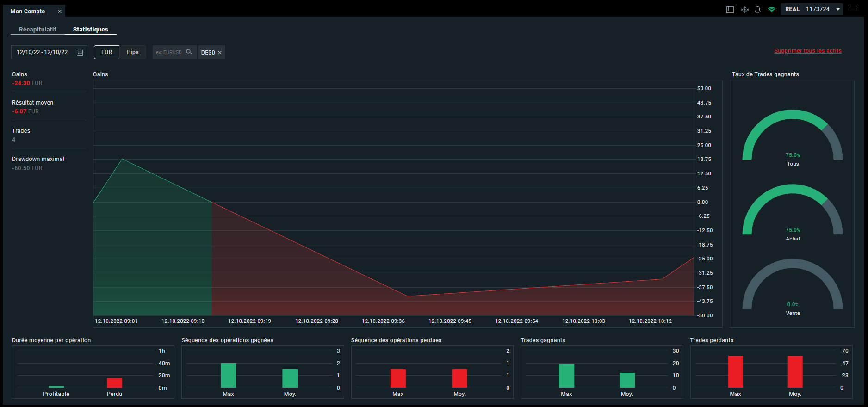Switch results display to Pips
Viewport: 868px width, 407px height.
tap(133, 52)
